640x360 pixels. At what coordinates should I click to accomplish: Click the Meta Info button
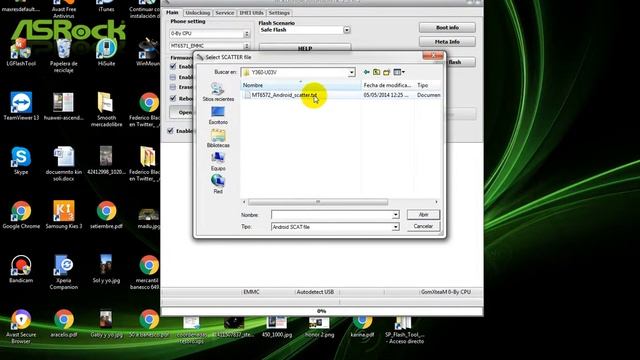click(x=447, y=42)
